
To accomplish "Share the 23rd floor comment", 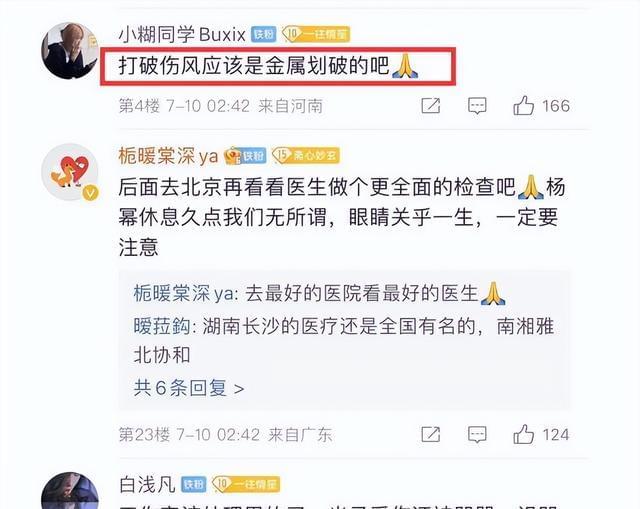I will click(x=431, y=434).
